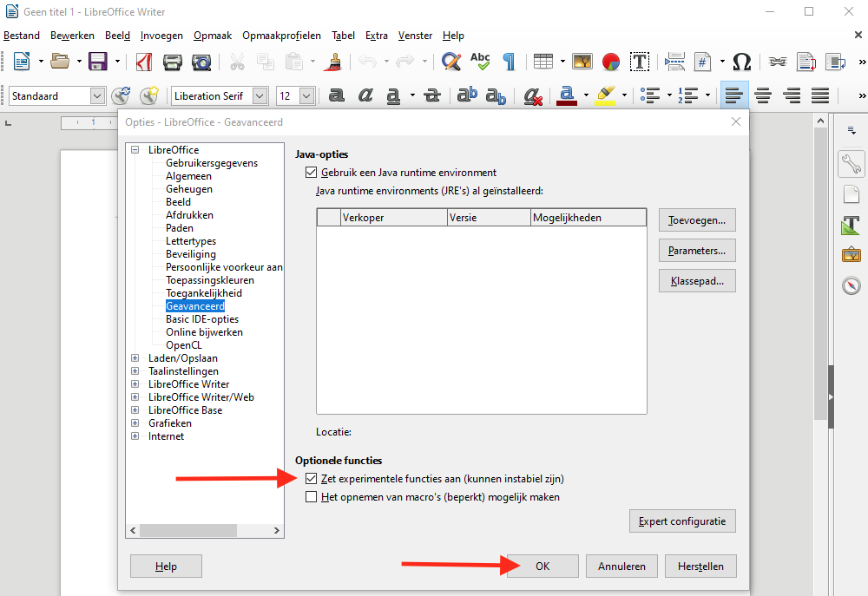This screenshot has width=868, height=596.
Task: Toggle formatting marks (pilcrow) icon
Action: [x=510, y=62]
